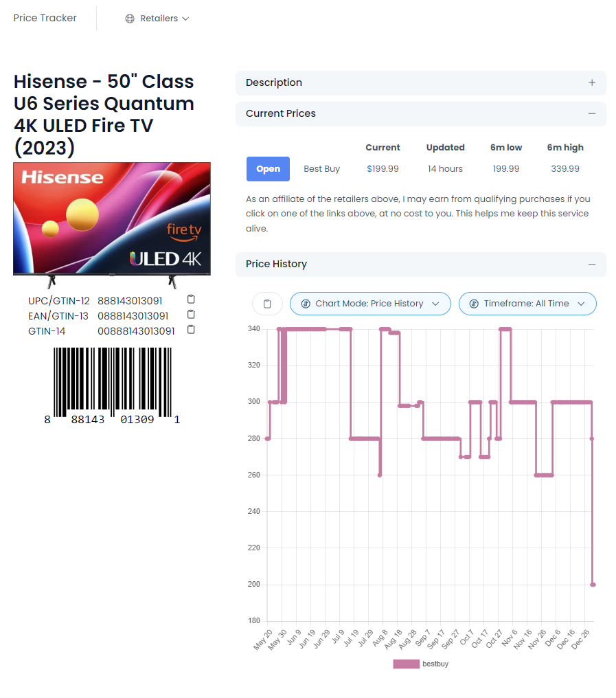Copy the UPC/GTIN-12 code to clipboard
Image resolution: width=616 pixels, height=698 pixels.
tap(192, 300)
